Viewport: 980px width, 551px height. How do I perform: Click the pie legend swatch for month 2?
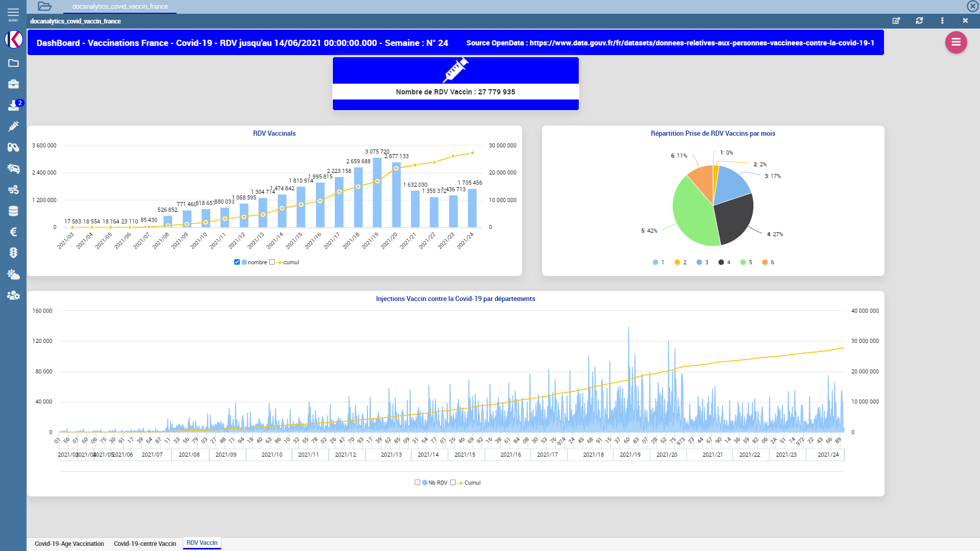pyautogui.click(x=677, y=262)
